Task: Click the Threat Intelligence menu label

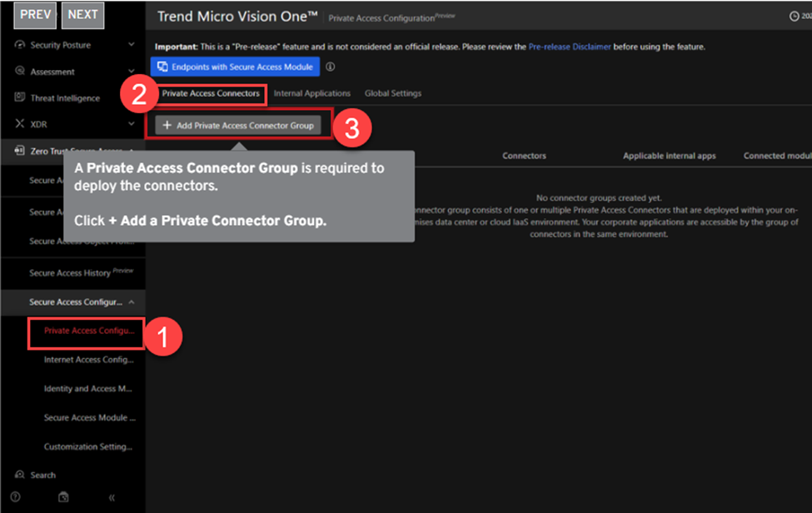Action: click(x=65, y=98)
